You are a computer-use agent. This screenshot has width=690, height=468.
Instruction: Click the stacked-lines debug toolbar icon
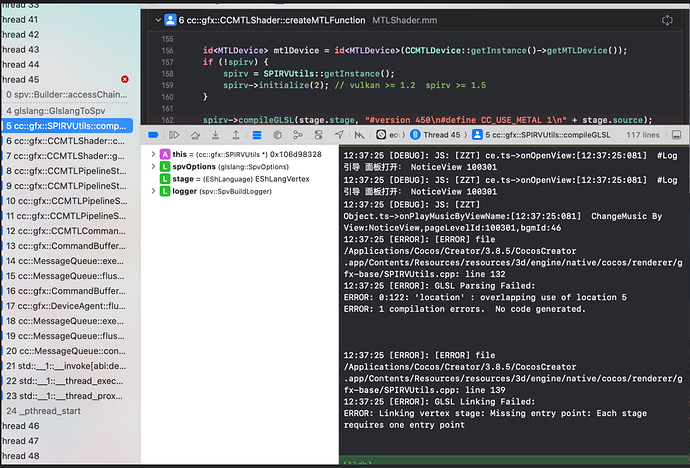coord(257,135)
